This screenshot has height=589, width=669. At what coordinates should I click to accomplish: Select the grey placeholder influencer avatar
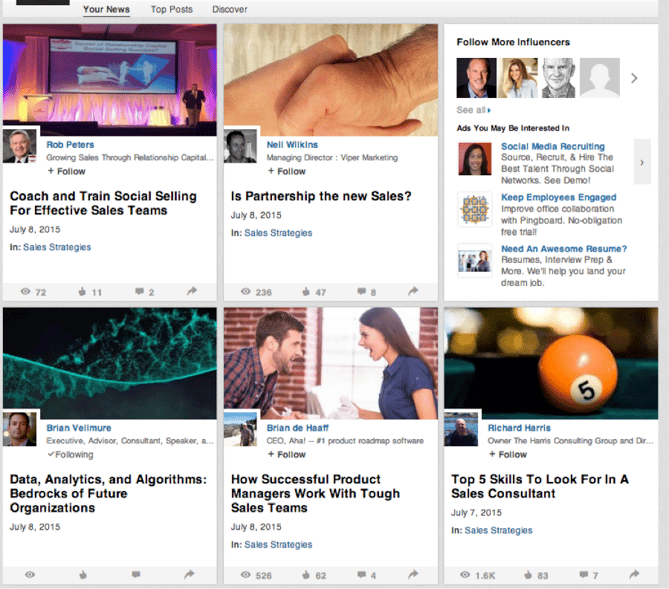600,78
